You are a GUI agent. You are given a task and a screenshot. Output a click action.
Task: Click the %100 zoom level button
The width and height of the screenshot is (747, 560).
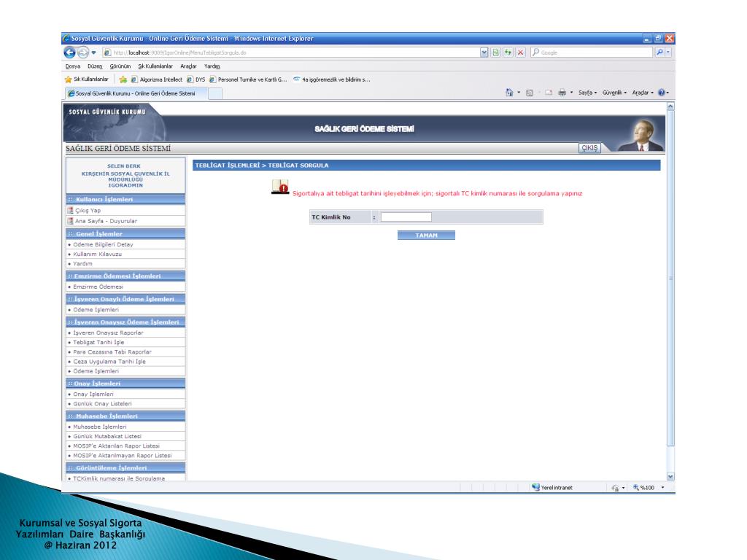point(643,488)
